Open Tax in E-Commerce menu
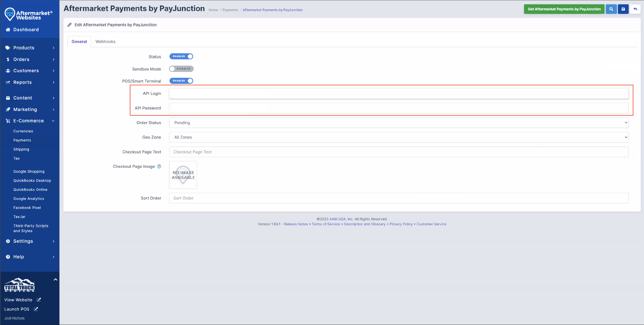The width and height of the screenshot is (644, 325). pos(16,158)
